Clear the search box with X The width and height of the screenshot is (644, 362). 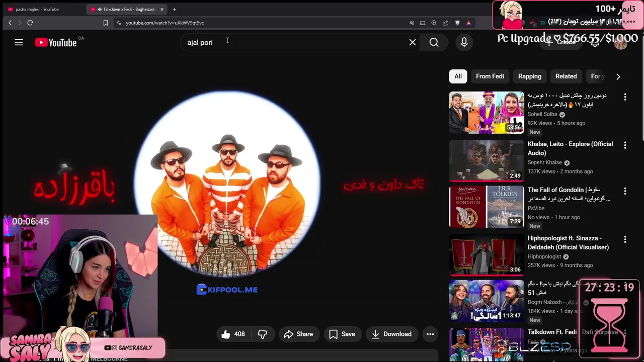pyautogui.click(x=413, y=43)
